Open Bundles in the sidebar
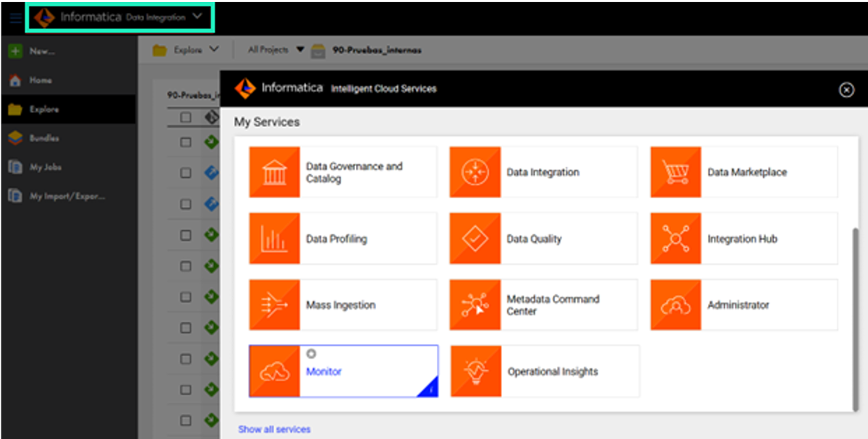Image resolution: width=868 pixels, height=439 pixels. click(69, 138)
